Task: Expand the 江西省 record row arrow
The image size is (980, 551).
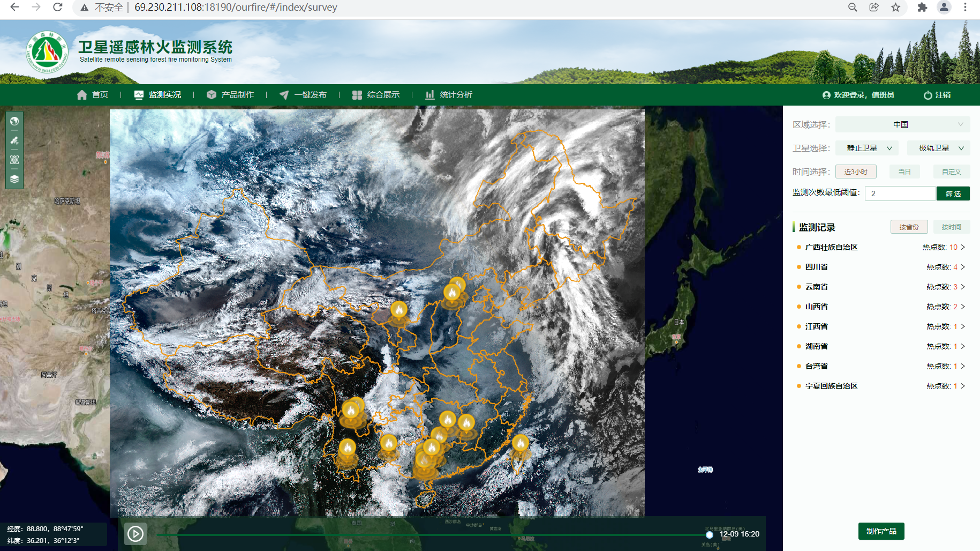Action: pyautogui.click(x=963, y=326)
